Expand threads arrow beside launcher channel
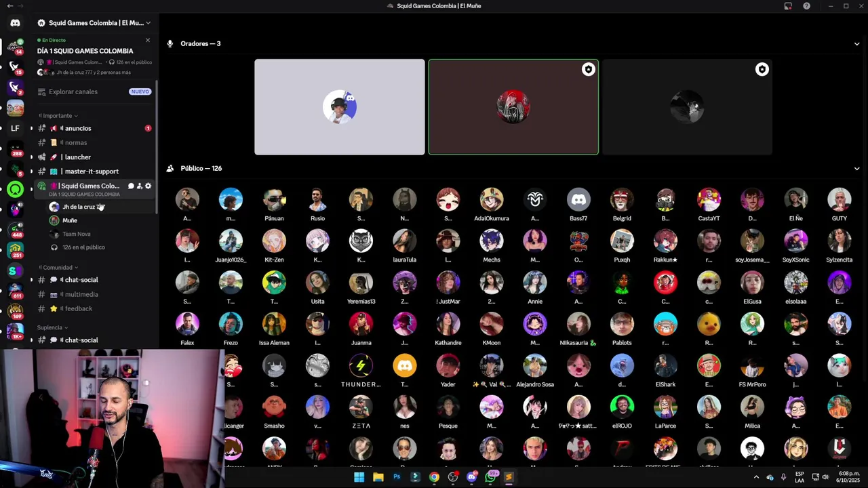Image resolution: width=868 pixels, height=488 pixels. (x=31, y=157)
